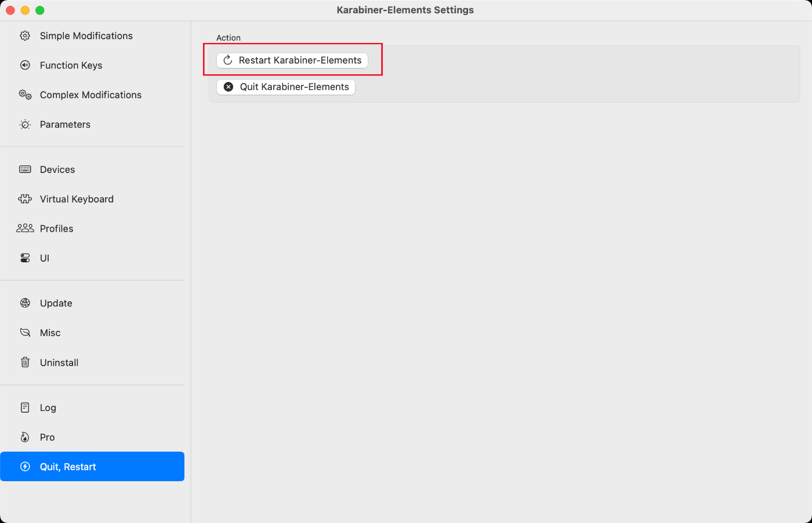The image size is (812, 523).
Task: Click the Parameters sun-dial icon
Action: 25,124
